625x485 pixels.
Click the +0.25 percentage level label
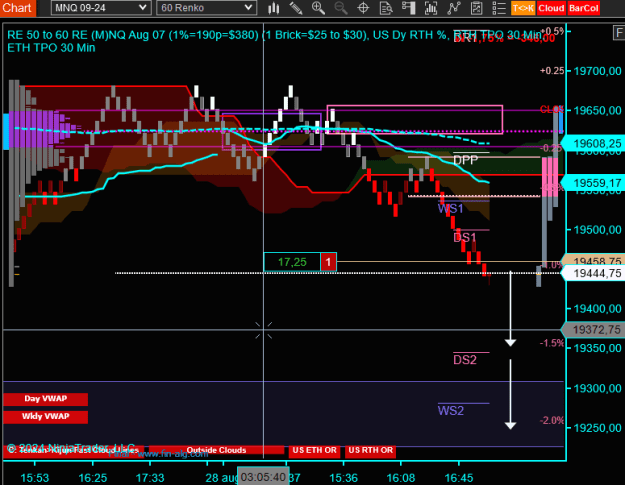[x=552, y=71]
